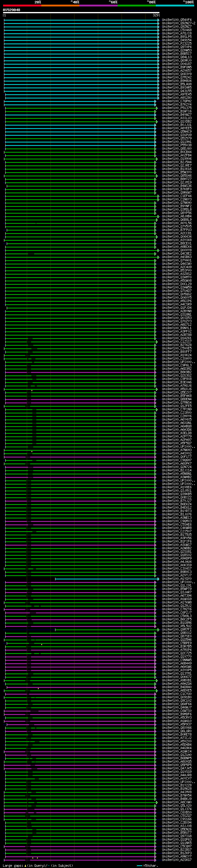Select label UniRef100_B1ZKP3
197x868 pixels.
[176, 853]
